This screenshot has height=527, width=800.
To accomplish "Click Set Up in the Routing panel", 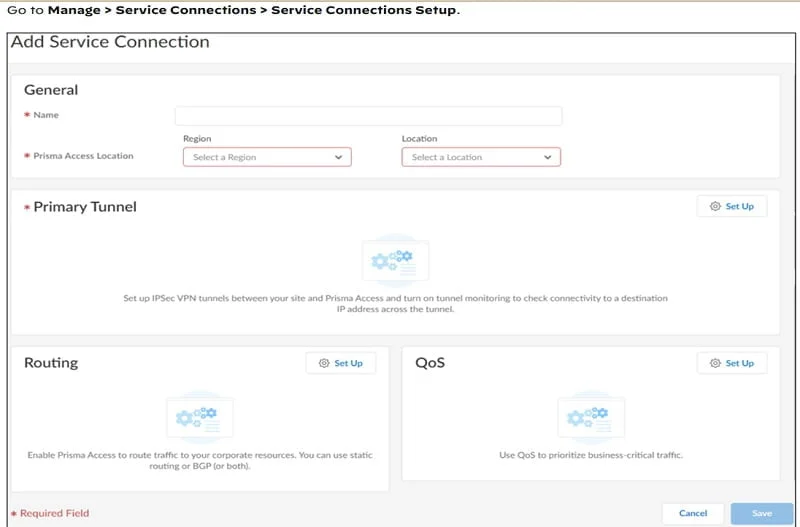I will pyautogui.click(x=341, y=363).
